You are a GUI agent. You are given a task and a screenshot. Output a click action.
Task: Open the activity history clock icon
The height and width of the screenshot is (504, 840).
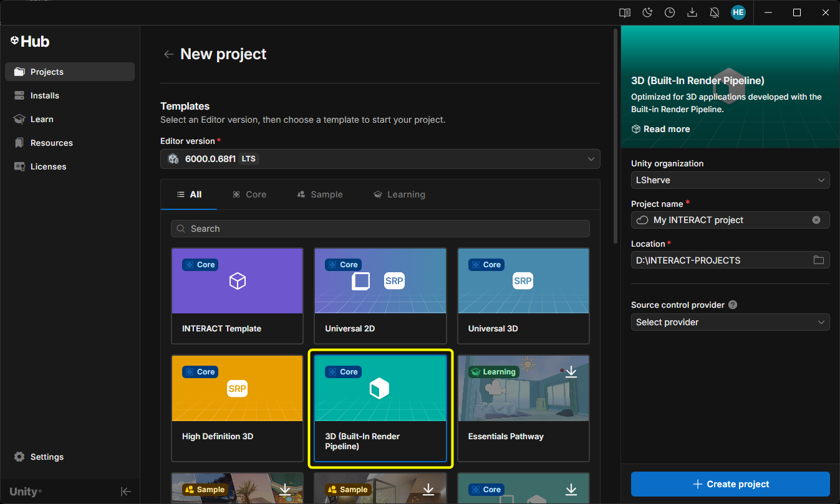pyautogui.click(x=670, y=12)
